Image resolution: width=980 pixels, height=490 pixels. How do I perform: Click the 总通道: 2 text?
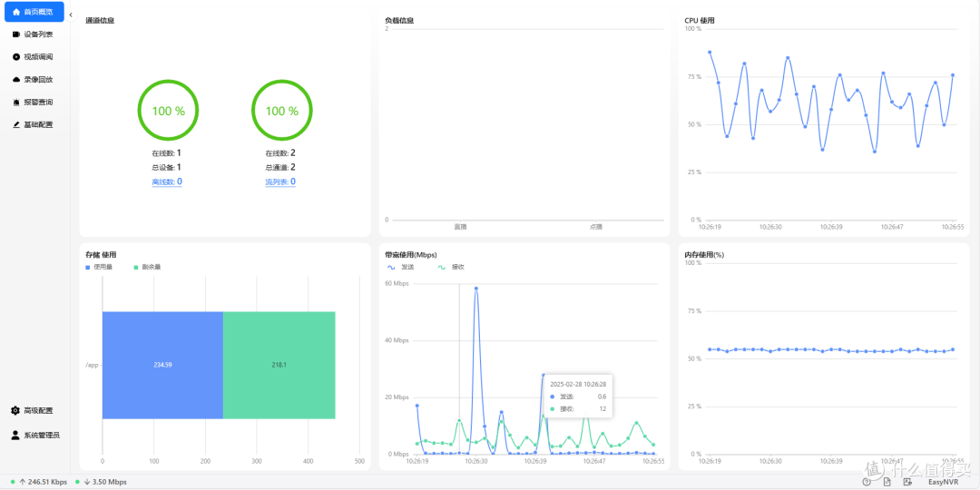point(280,167)
